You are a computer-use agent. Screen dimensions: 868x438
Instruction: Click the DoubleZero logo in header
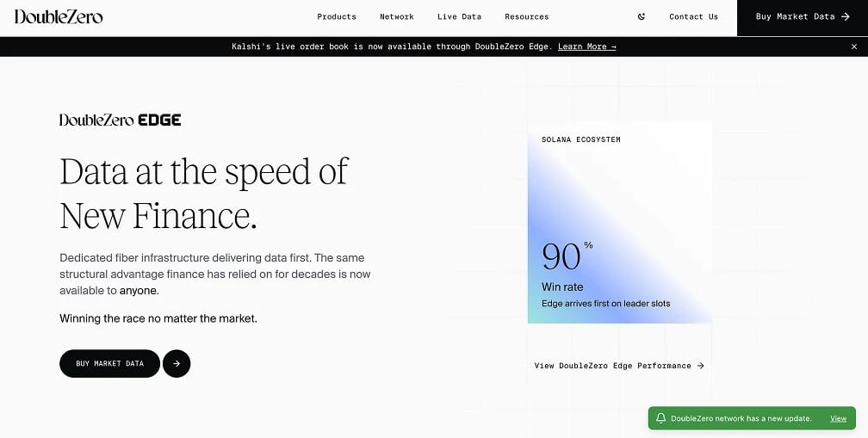point(59,16)
